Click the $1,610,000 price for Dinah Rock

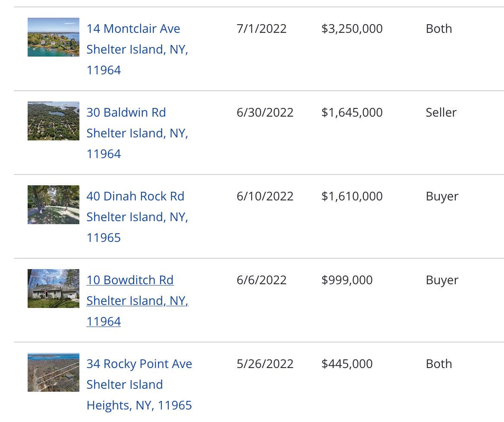click(x=352, y=196)
